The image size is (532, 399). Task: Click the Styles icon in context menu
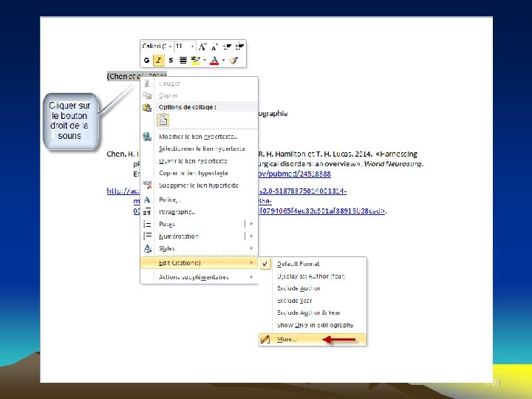pos(147,248)
